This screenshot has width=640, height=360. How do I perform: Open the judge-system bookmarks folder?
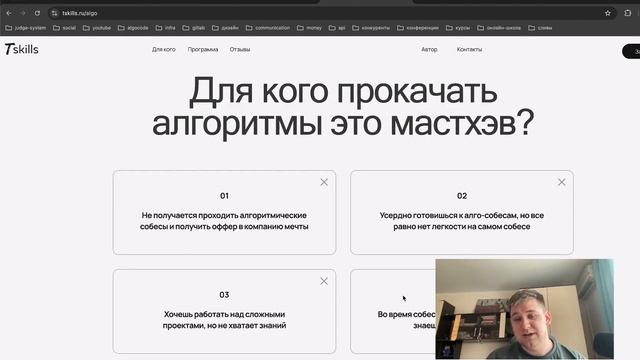(x=26, y=28)
